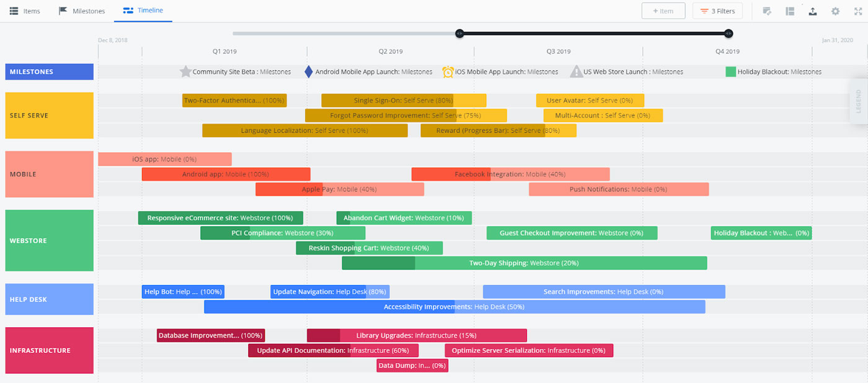Open the Two-Day Shipping Webstore bar
This screenshot has height=383, width=868.
(524, 263)
